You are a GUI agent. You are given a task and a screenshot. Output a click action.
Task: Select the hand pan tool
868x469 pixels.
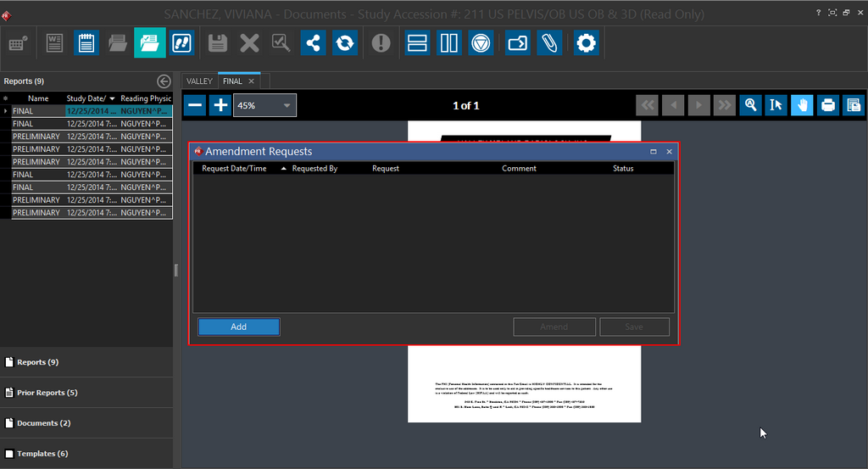coord(802,105)
